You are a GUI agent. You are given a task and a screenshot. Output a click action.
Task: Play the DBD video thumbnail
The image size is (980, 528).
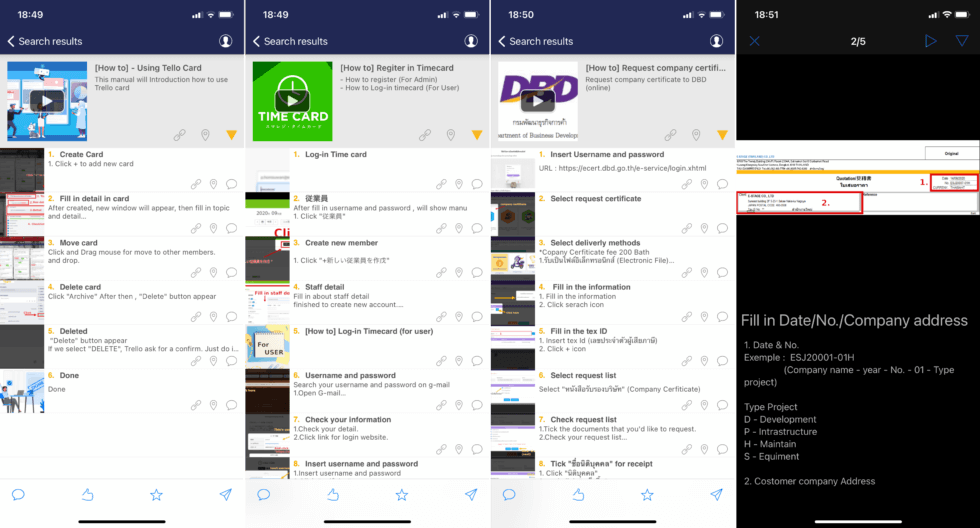[538, 101]
